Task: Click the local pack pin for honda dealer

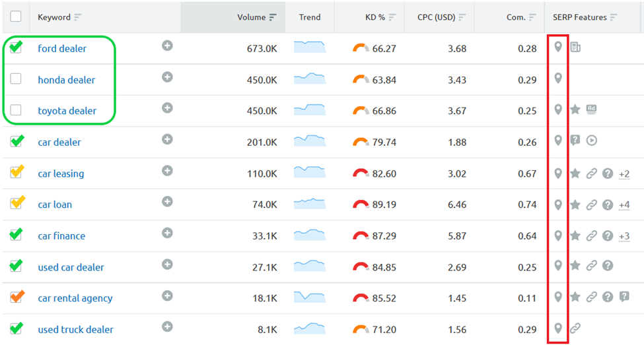Action: coord(557,78)
